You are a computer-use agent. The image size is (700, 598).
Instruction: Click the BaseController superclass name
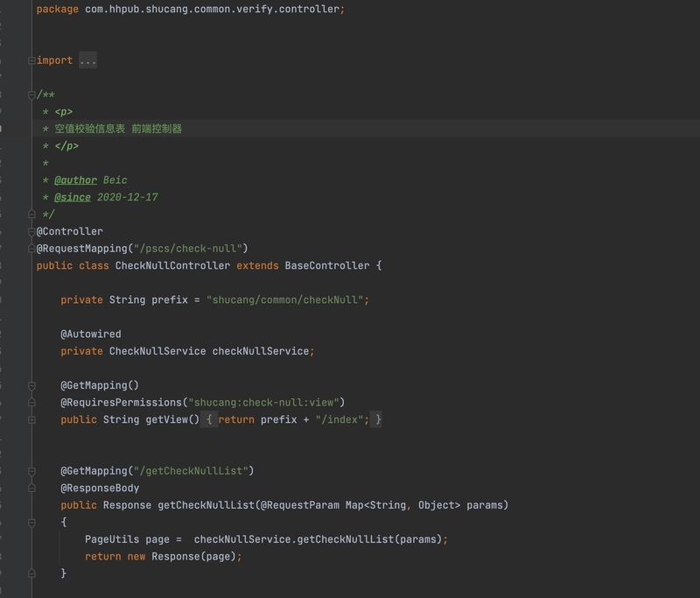click(x=327, y=265)
